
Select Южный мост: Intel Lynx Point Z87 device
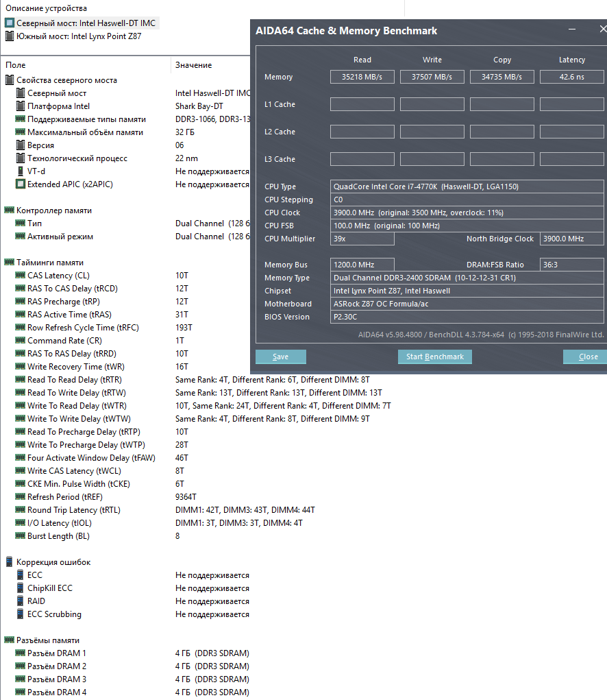coord(73,36)
